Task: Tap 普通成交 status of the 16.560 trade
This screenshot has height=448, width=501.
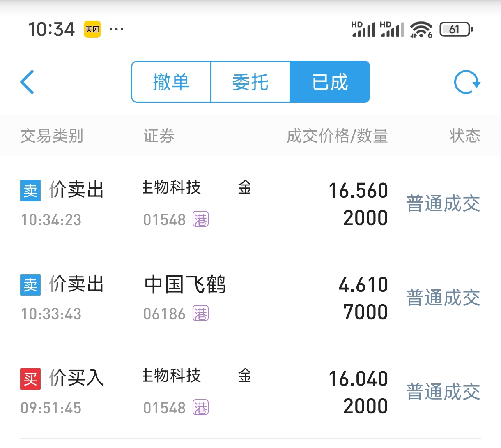Action: point(443,204)
